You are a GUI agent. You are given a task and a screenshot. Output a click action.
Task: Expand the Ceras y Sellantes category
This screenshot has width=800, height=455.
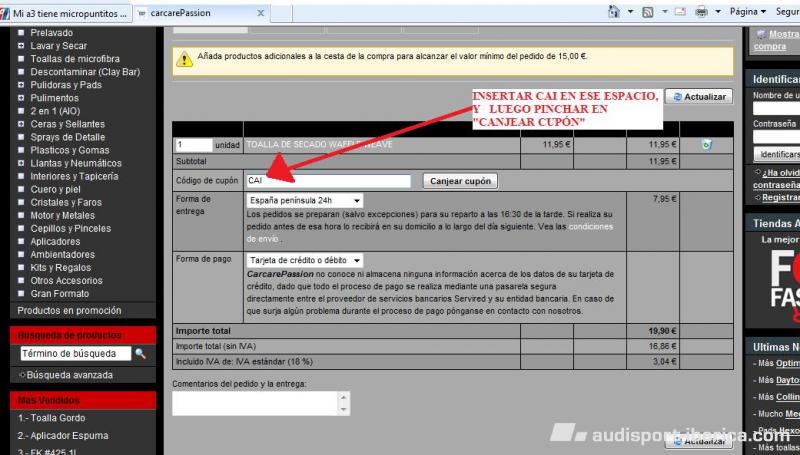(21, 124)
